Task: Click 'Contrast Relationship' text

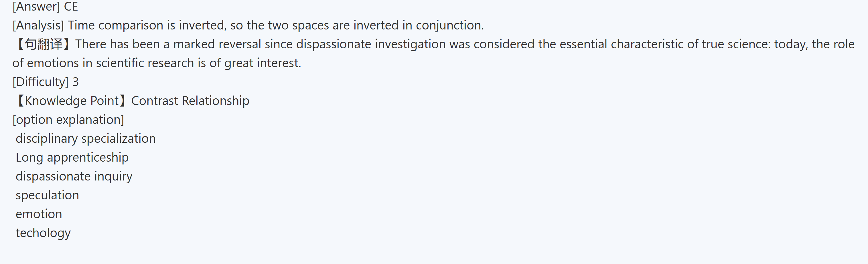Action: pos(190,101)
